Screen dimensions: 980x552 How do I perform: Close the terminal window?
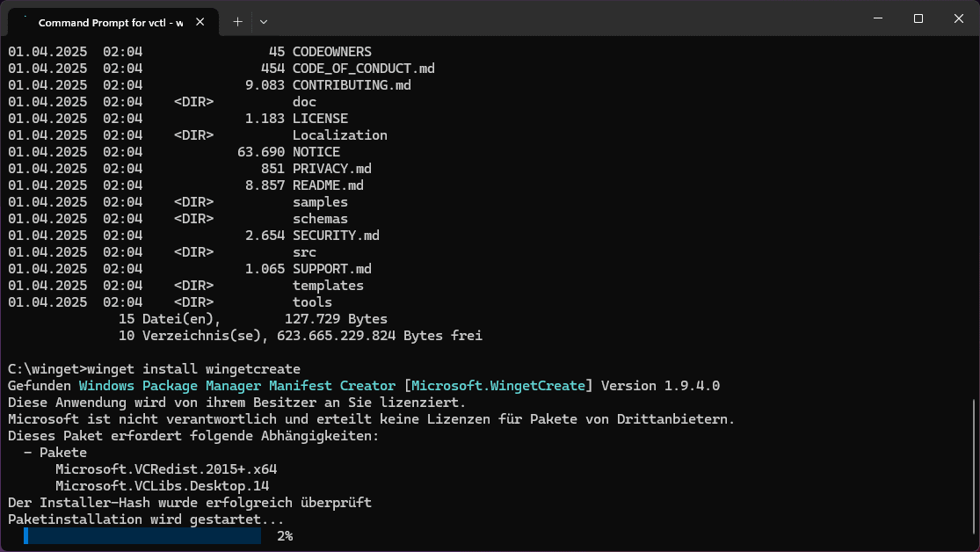(959, 18)
